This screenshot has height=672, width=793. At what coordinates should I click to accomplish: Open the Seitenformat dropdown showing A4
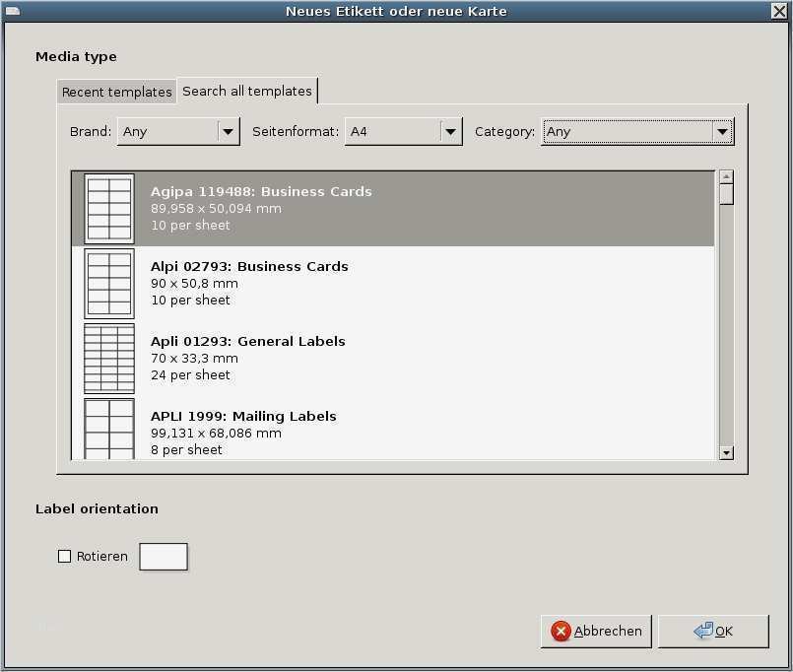click(403, 132)
